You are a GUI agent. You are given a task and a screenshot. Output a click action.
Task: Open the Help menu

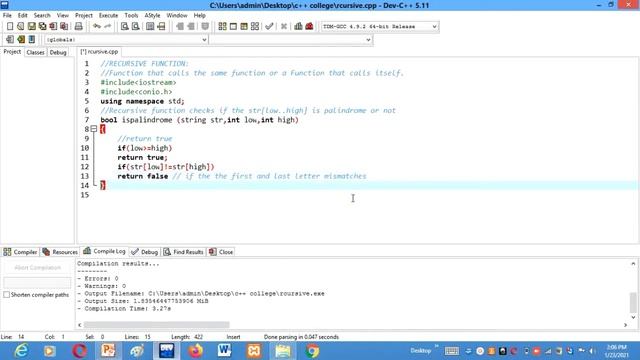pos(200,15)
